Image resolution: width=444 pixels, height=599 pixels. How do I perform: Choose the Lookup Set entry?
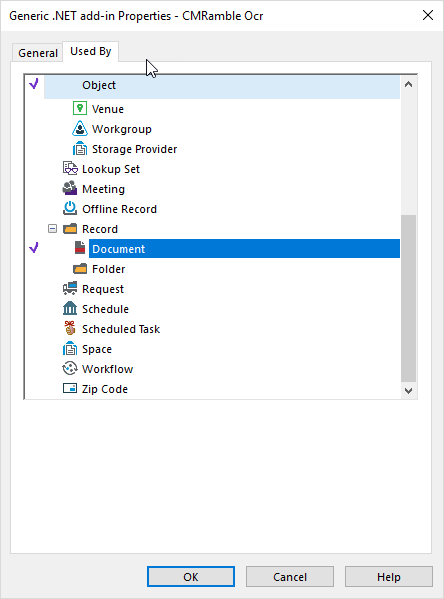[111, 169]
